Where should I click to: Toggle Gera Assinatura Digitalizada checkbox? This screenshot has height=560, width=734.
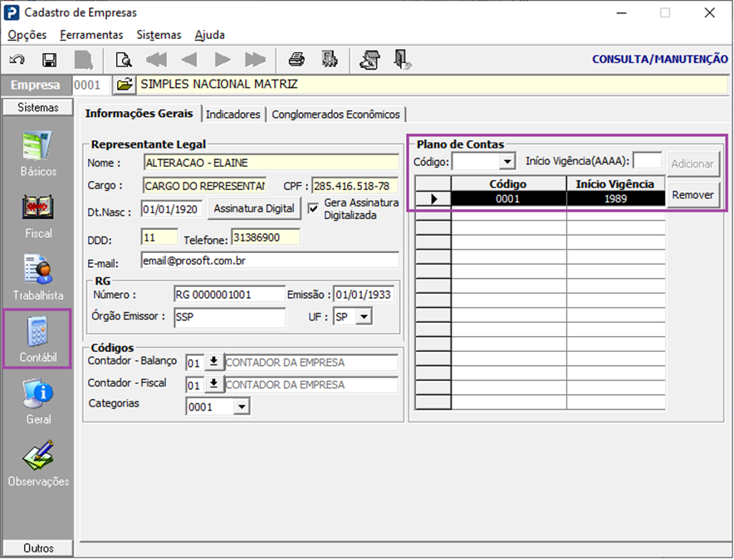[x=313, y=209]
